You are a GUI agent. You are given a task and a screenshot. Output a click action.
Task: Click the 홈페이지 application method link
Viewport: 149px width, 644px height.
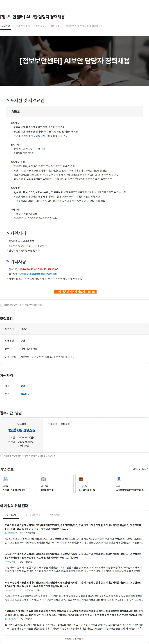(x=65, y=424)
